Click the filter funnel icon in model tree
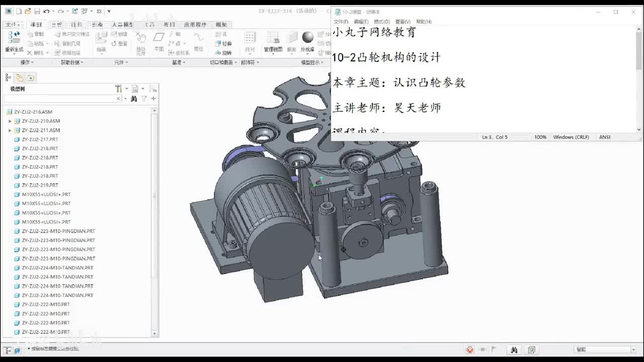This screenshot has height=362, width=644. coord(144,99)
